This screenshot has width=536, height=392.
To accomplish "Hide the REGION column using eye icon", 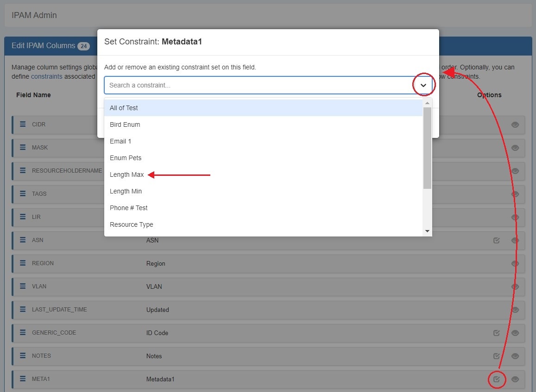I will pyautogui.click(x=515, y=263).
